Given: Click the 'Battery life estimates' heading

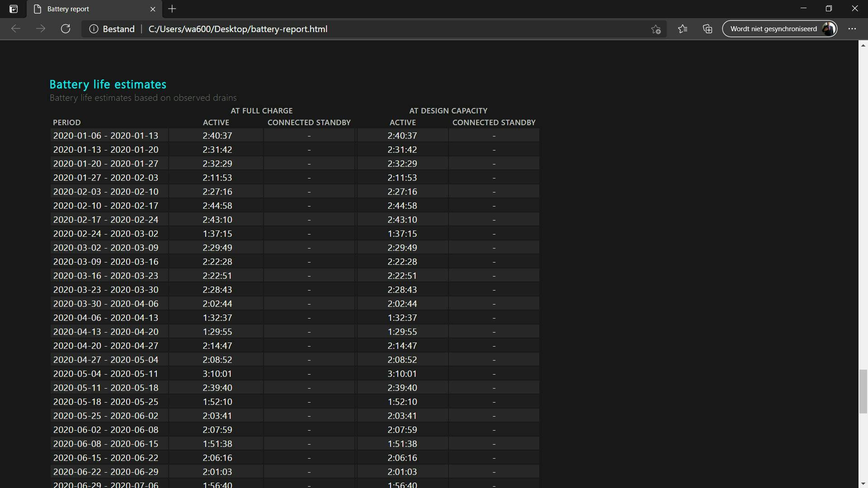Looking at the screenshot, I should tap(108, 84).
